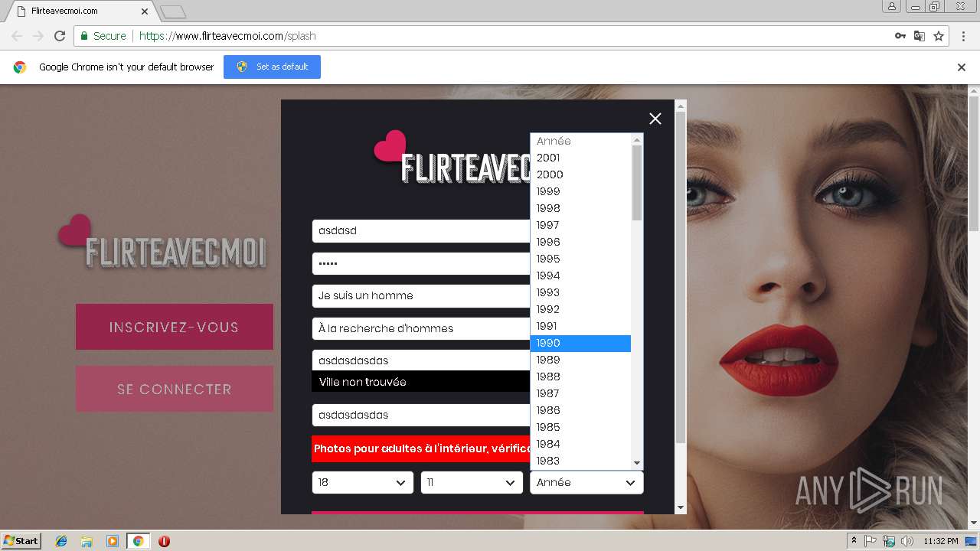Select year 1983 in list

tap(580, 461)
